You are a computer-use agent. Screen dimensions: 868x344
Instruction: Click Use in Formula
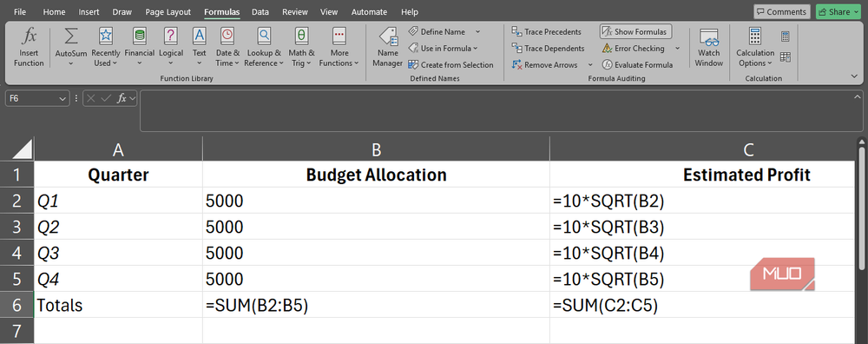[x=443, y=48]
